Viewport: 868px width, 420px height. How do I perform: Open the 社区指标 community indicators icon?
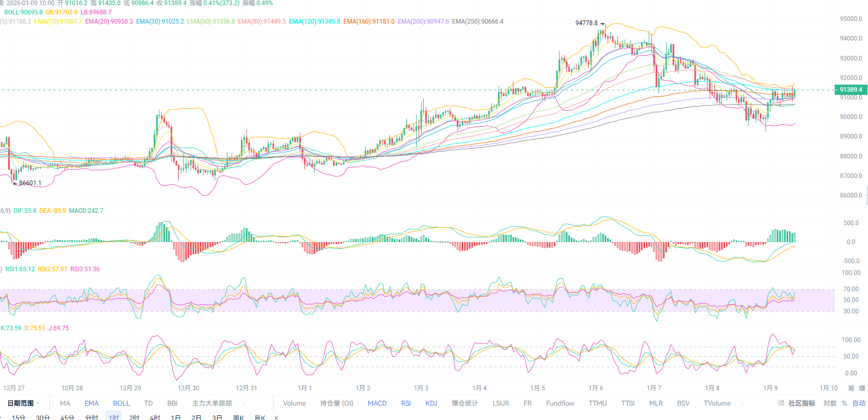click(x=781, y=403)
